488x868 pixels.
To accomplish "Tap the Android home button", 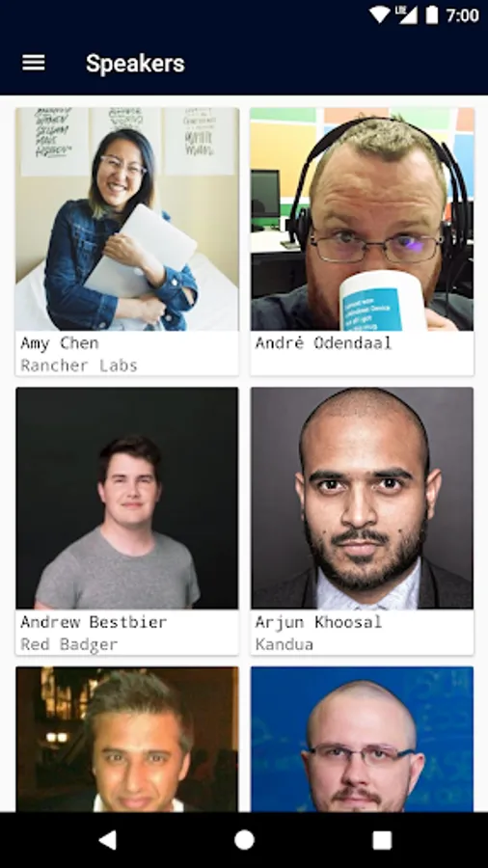I will (244, 840).
